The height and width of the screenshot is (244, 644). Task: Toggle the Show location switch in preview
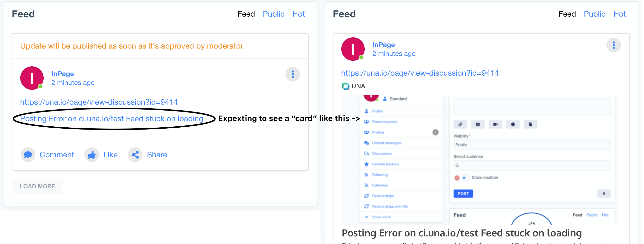461,178
